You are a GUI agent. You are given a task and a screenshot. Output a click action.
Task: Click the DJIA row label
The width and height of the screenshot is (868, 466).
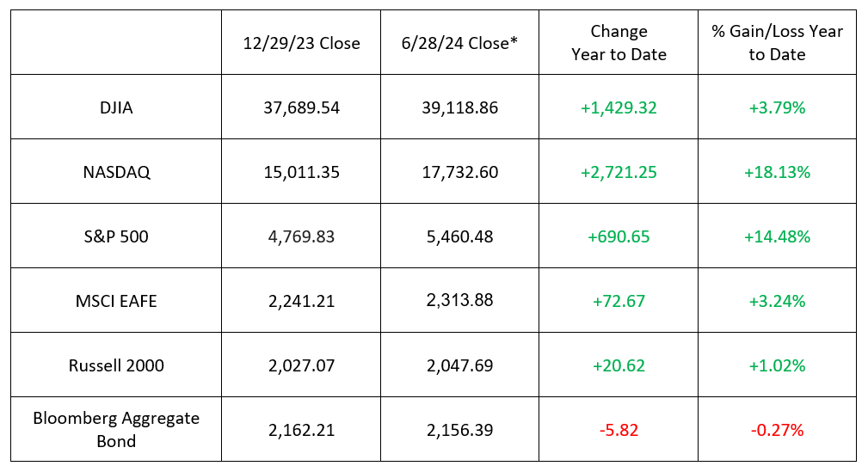pos(116,108)
